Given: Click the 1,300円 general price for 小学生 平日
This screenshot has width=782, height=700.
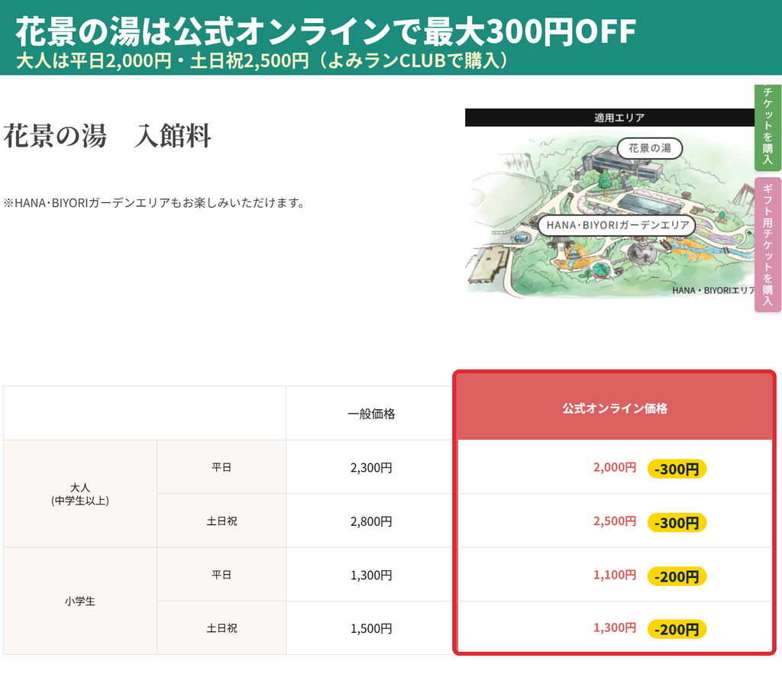Looking at the screenshot, I should point(371,576).
